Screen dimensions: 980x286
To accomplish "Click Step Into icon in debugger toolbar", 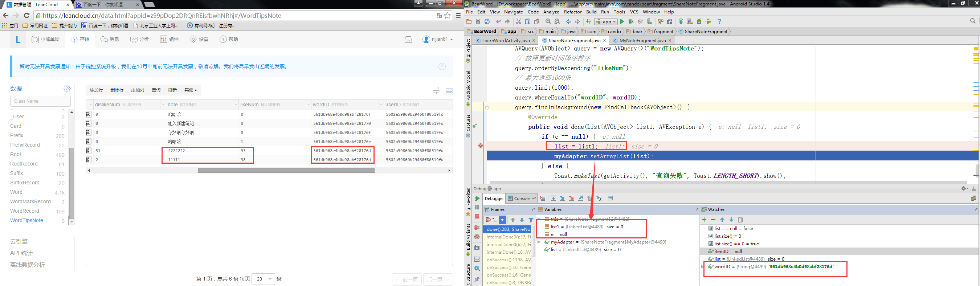I will pyautogui.click(x=563, y=199).
